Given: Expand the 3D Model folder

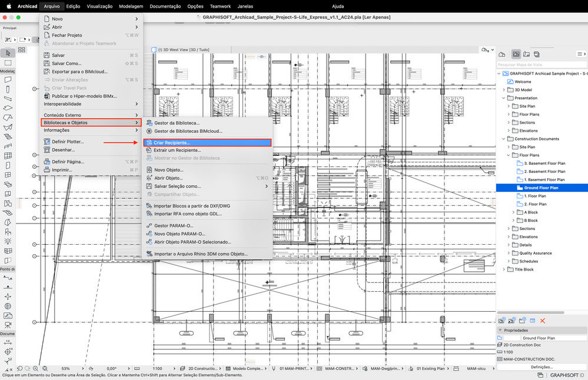Looking at the screenshot, I should tap(504, 90).
